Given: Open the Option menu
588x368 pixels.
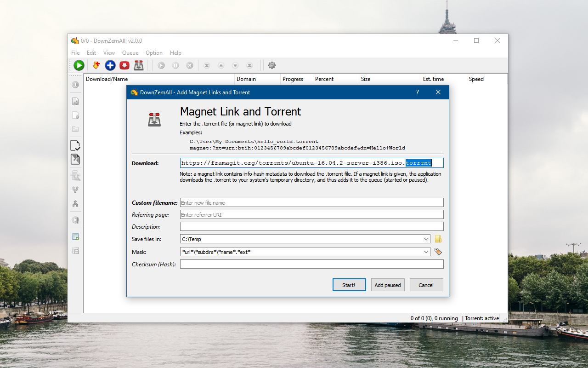Looking at the screenshot, I should click(154, 53).
